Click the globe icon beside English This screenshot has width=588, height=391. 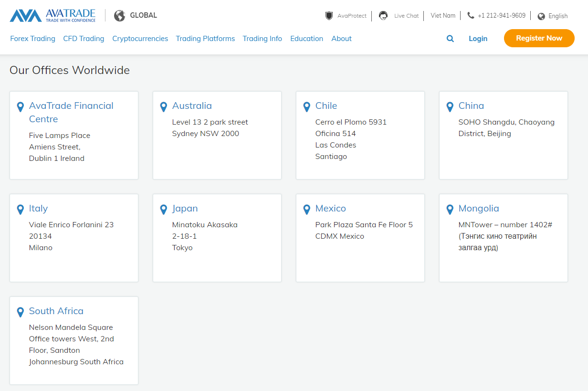point(541,16)
